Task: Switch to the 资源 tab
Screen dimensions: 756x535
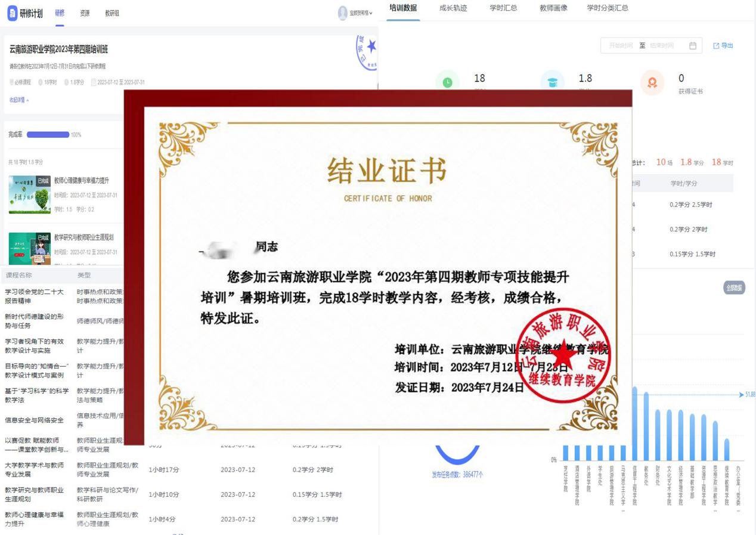Action: (x=85, y=13)
